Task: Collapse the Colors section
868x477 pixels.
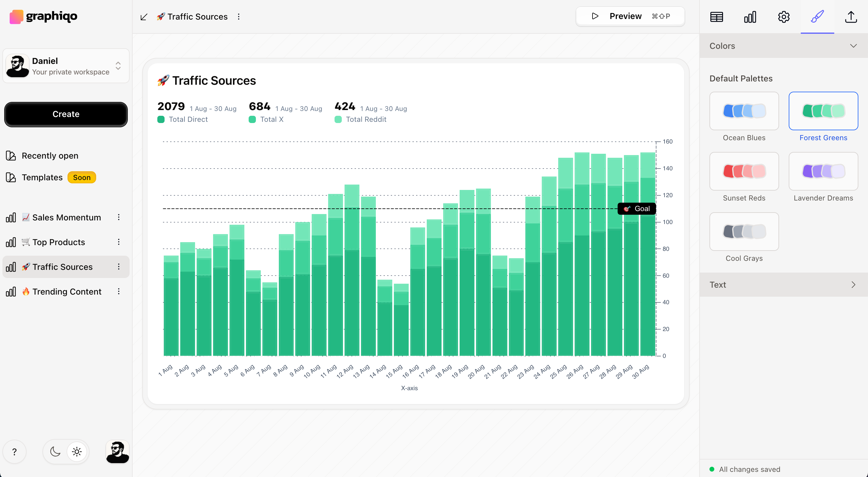Action: pyautogui.click(x=854, y=46)
